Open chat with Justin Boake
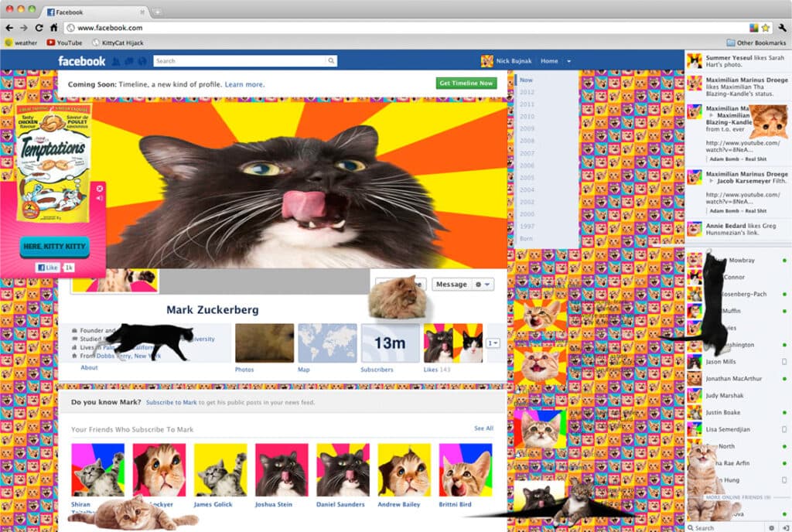This screenshot has width=792, height=532. pyautogui.click(x=737, y=412)
